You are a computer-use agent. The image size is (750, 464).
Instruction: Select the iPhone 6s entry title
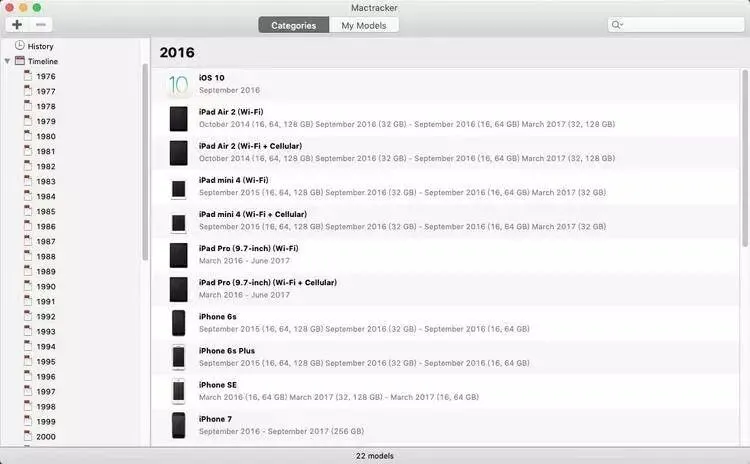tap(218, 317)
